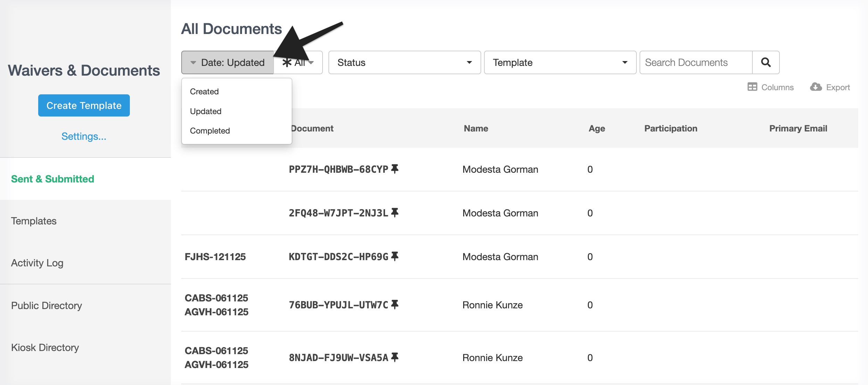Sort by the Document column header
This screenshot has height=385, width=868.
(x=312, y=128)
